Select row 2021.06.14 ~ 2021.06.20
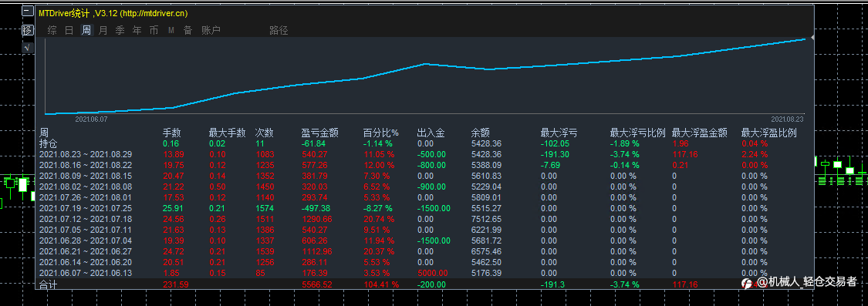The width and height of the screenshot is (868, 306). point(85,262)
